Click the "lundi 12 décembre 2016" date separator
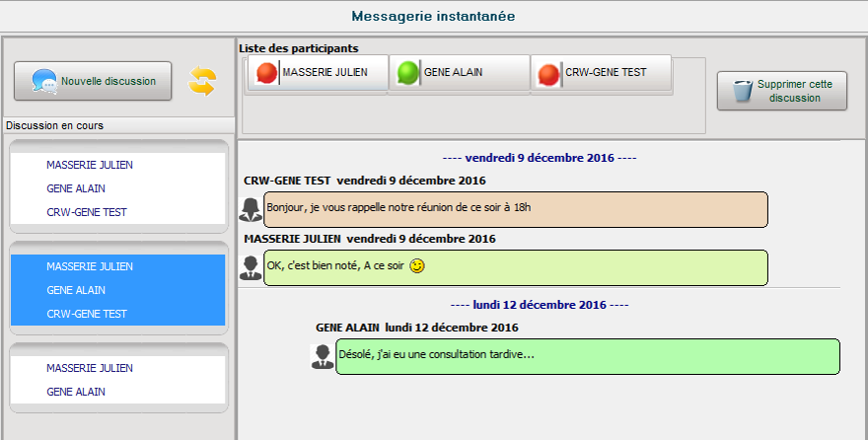 [539, 306]
